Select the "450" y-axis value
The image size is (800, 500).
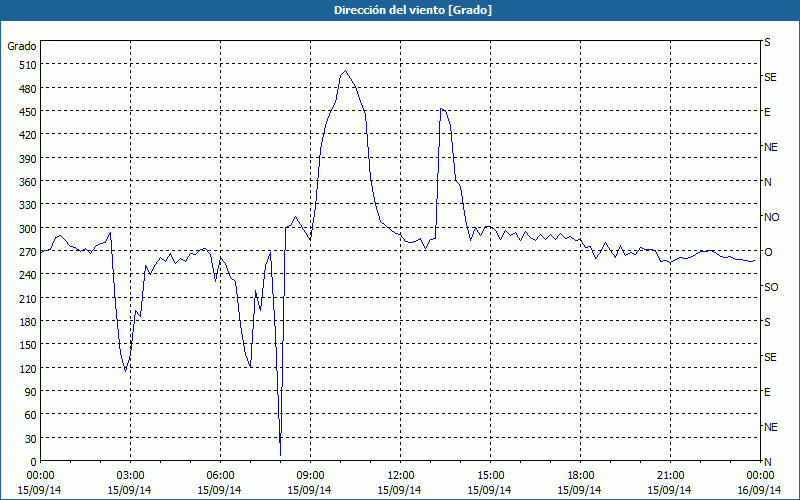coord(28,112)
